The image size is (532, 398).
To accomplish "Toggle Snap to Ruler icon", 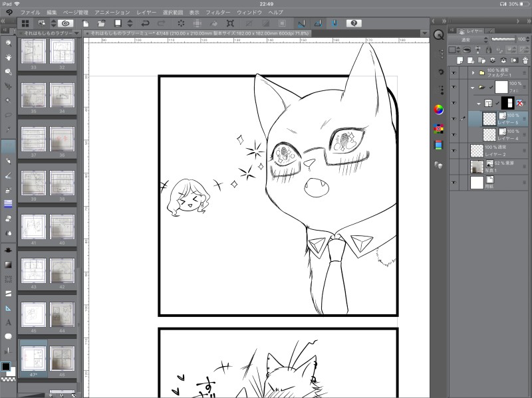I will point(301,23).
